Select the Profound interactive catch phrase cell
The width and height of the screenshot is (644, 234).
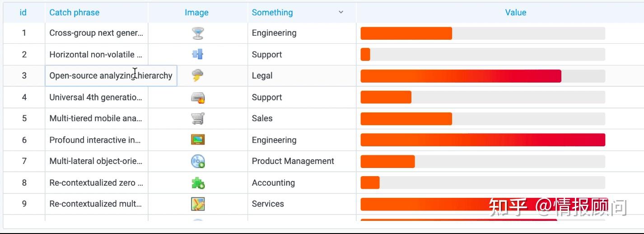[x=96, y=140]
